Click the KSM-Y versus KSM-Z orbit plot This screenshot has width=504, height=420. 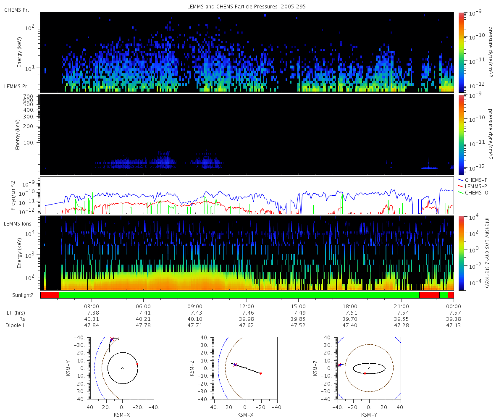click(x=369, y=368)
